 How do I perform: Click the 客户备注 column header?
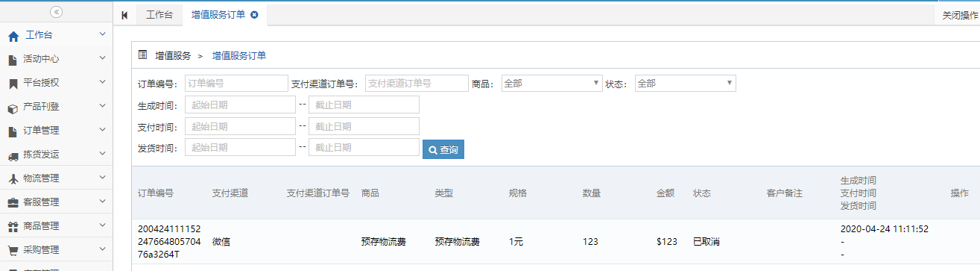click(x=784, y=193)
